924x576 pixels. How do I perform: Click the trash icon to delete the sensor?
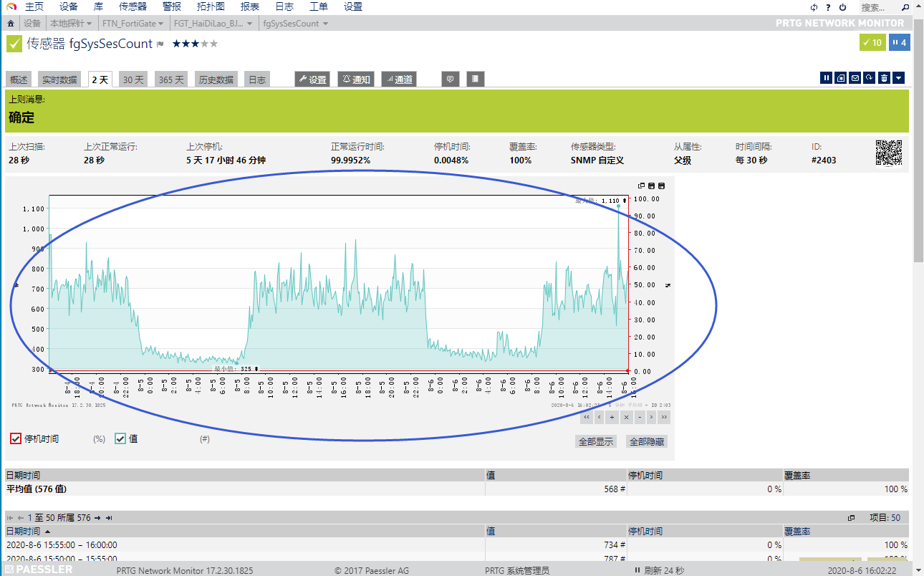(884, 78)
